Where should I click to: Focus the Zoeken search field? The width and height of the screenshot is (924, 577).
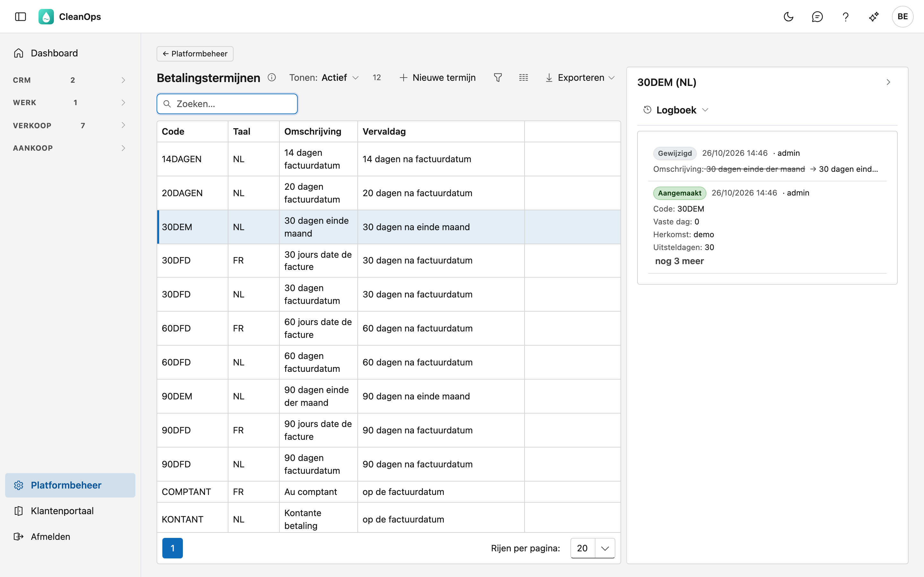tap(227, 104)
